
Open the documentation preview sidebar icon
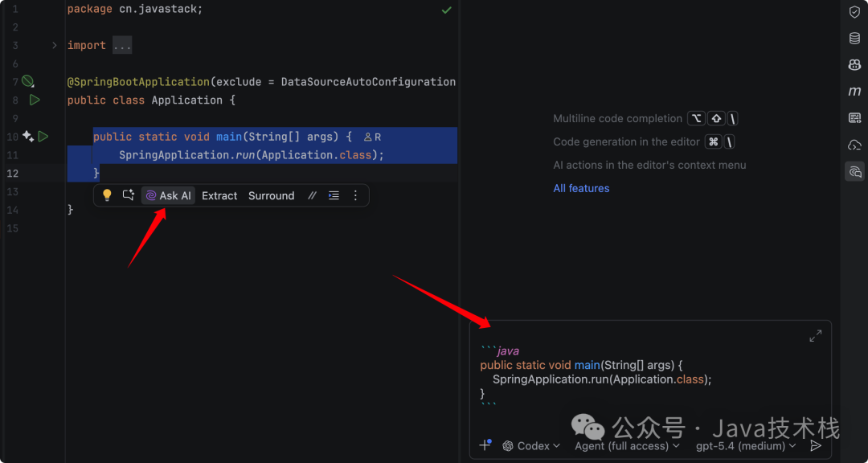click(x=854, y=118)
